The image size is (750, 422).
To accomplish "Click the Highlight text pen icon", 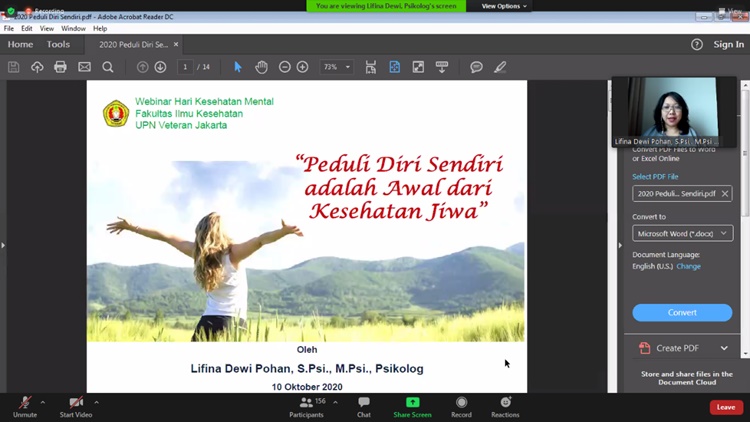I will point(500,67).
